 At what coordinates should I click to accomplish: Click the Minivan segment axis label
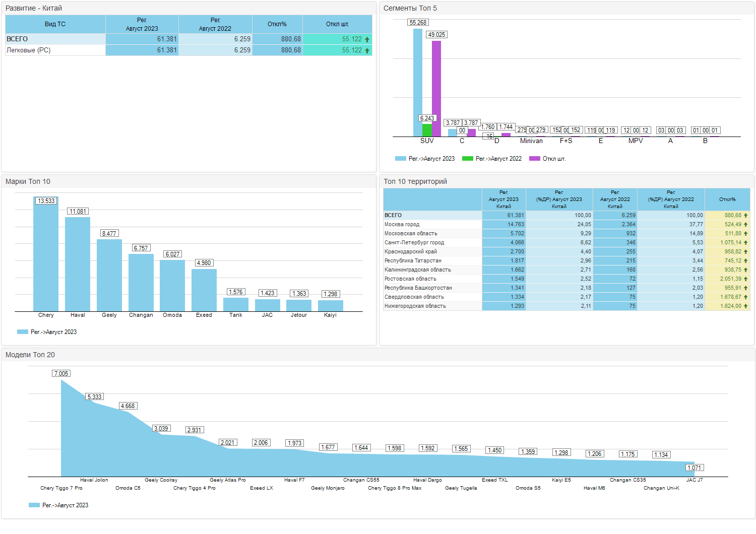531,141
